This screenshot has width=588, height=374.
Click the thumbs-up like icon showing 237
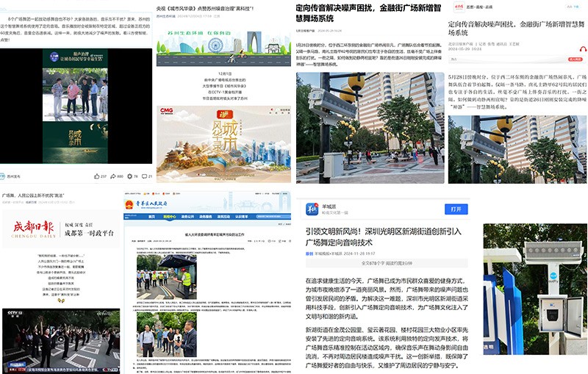click(x=96, y=176)
